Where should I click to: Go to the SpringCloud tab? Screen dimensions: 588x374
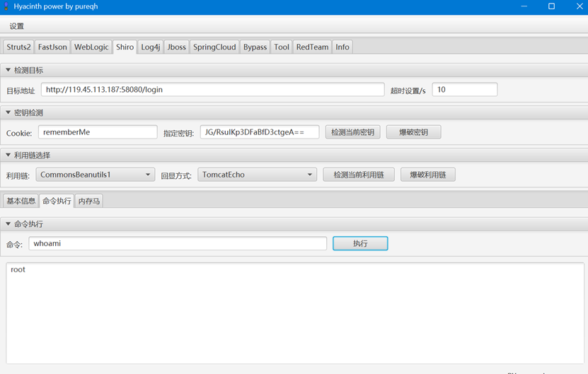point(214,47)
